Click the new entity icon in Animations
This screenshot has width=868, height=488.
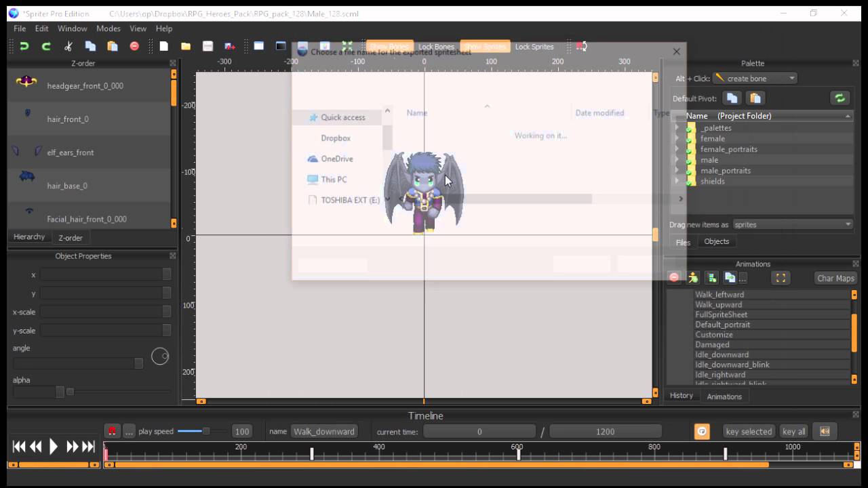pyautogui.click(x=711, y=277)
